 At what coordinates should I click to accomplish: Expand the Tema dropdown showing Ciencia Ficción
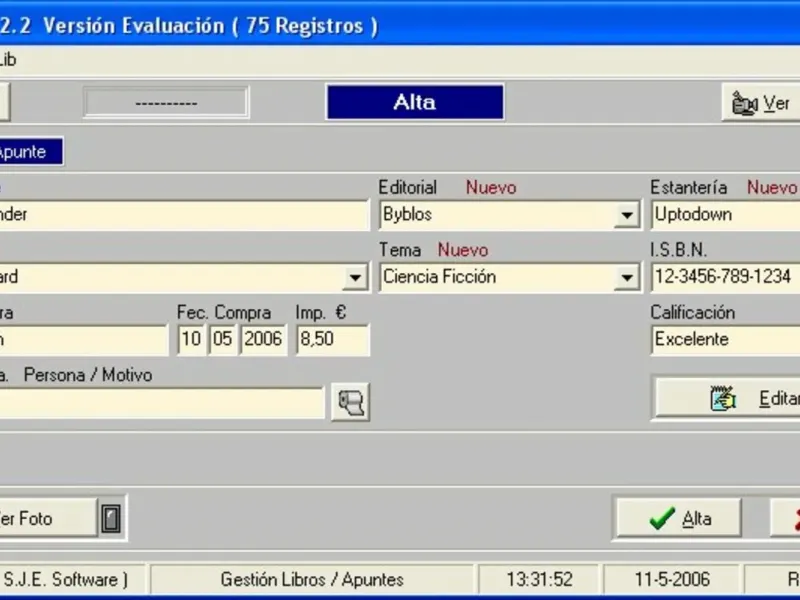(627, 278)
